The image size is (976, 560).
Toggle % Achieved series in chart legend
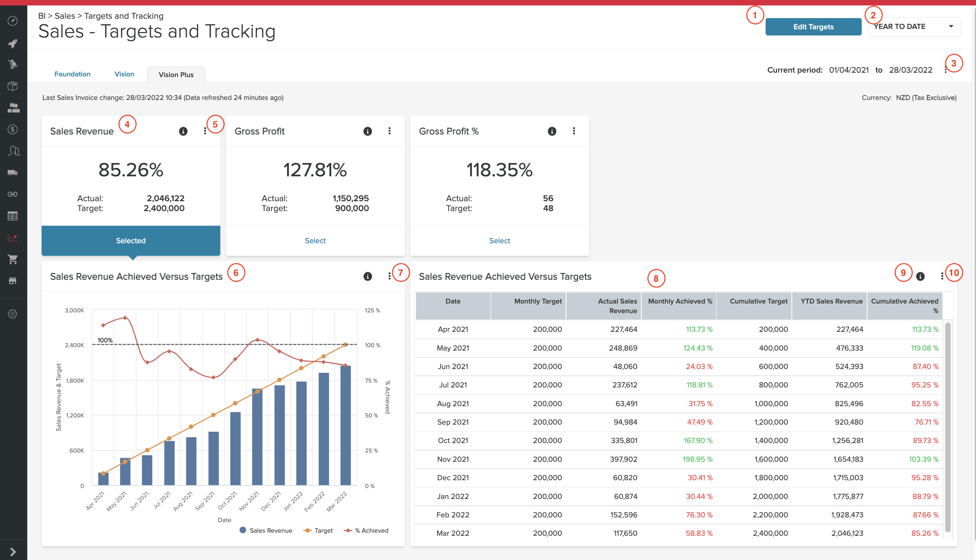[366, 530]
